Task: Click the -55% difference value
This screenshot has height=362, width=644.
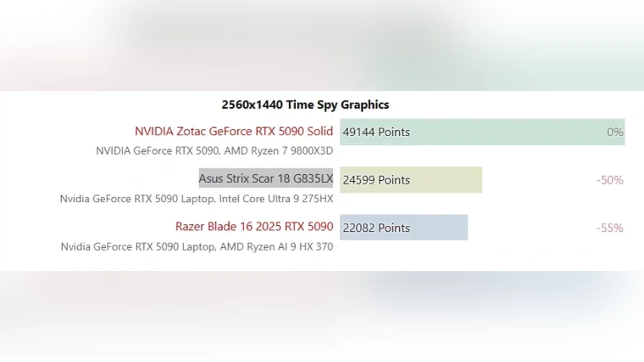Action: pyautogui.click(x=610, y=228)
